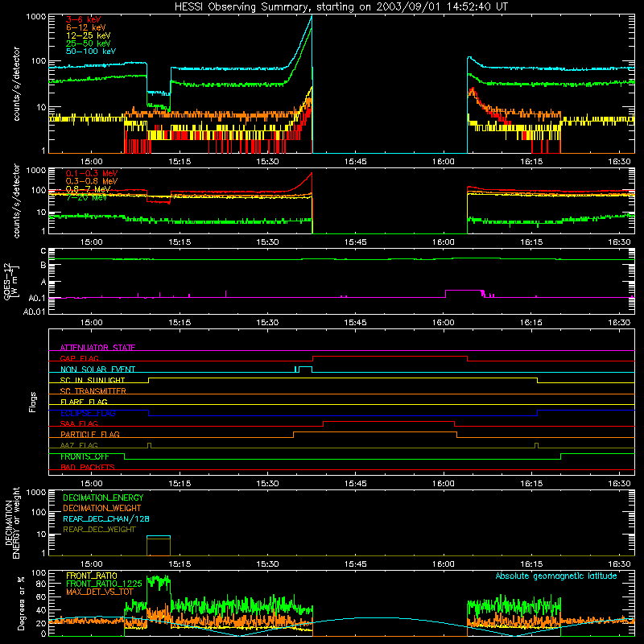Click the Flags panel axis title

[x=33, y=402]
